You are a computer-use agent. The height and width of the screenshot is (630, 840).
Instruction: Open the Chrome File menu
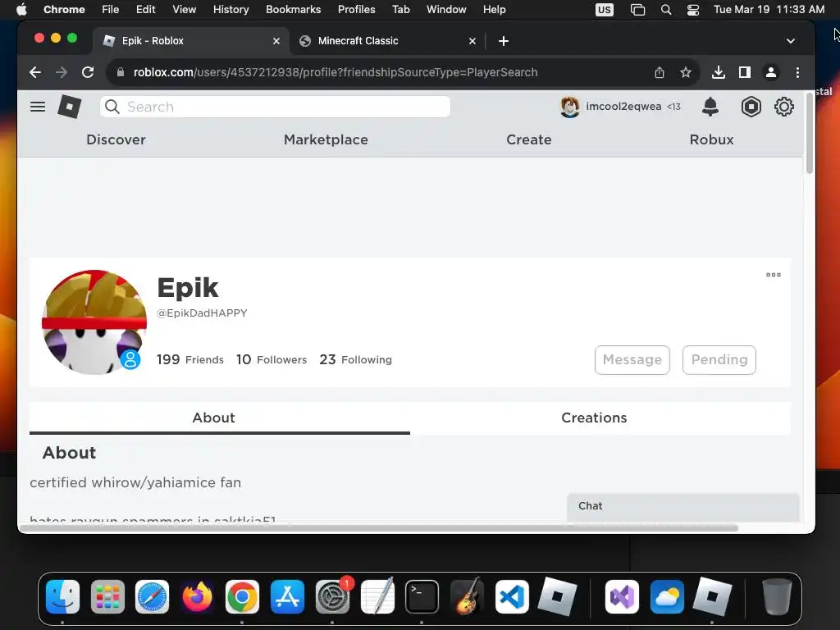pos(111,10)
